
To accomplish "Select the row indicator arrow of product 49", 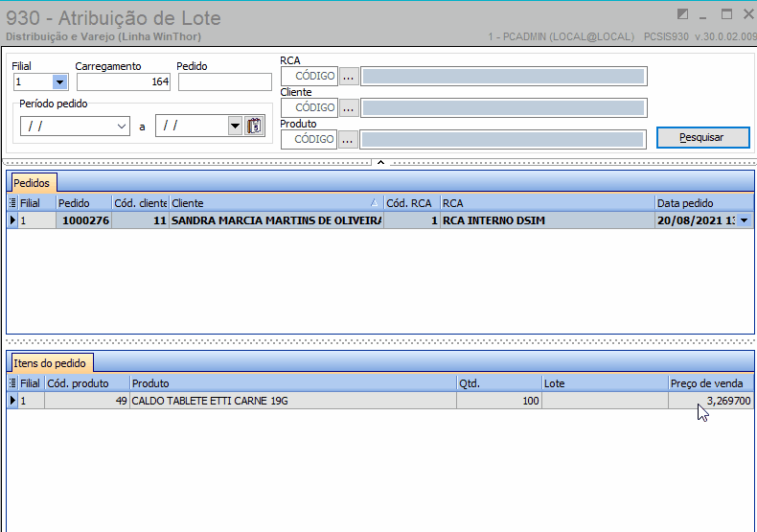I will pyautogui.click(x=12, y=401).
